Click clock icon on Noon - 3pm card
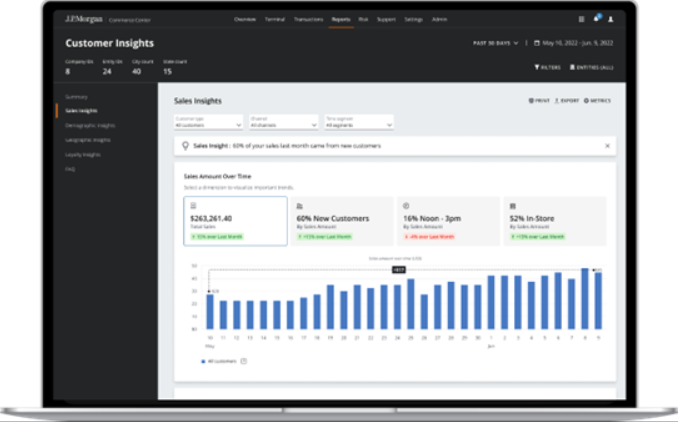Image resolution: width=678 pixels, height=422 pixels. click(406, 206)
